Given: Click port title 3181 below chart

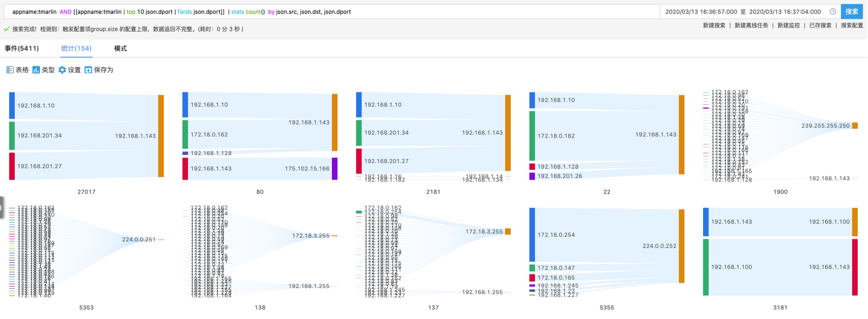Looking at the screenshot, I should point(780,308).
